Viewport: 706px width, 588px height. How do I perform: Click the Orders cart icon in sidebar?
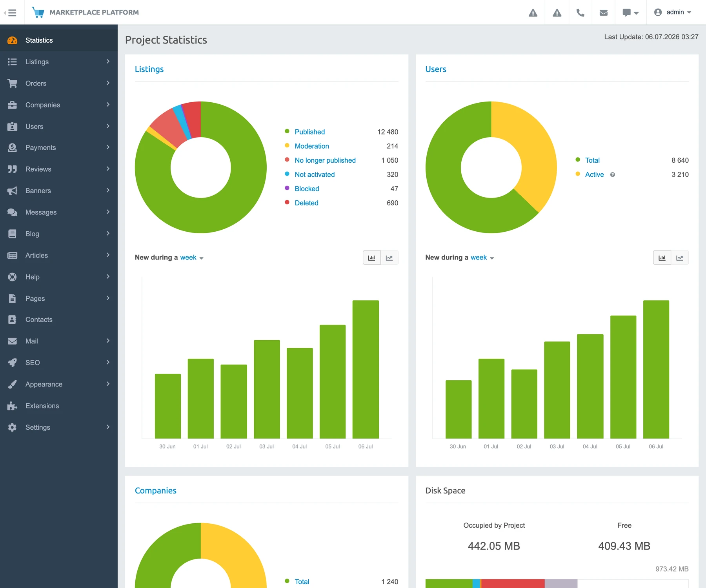[13, 83]
